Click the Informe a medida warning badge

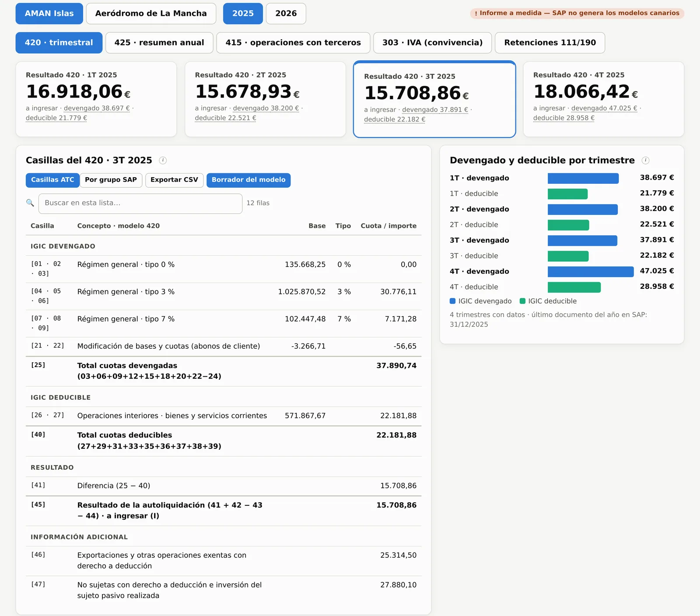577,13
